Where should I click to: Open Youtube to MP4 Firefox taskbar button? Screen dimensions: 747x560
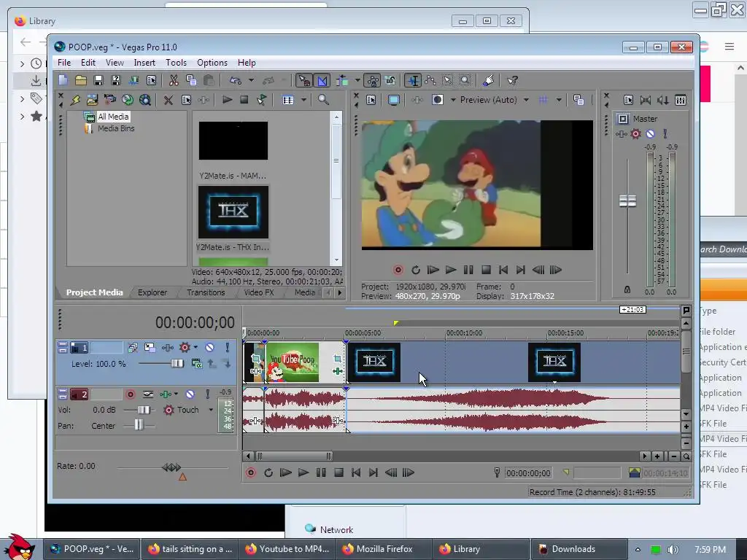click(287, 549)
